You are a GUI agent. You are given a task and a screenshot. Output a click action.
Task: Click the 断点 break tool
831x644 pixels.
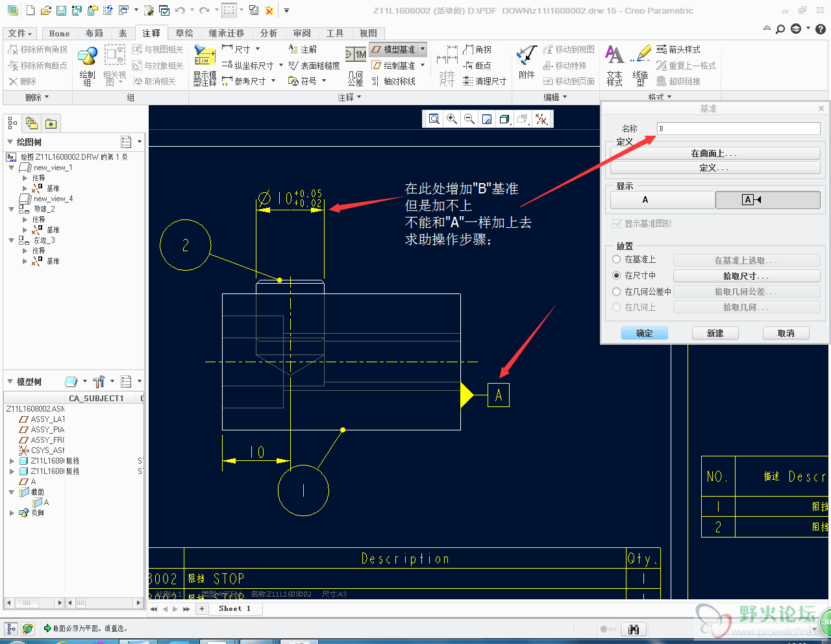(x=477, y=66)
